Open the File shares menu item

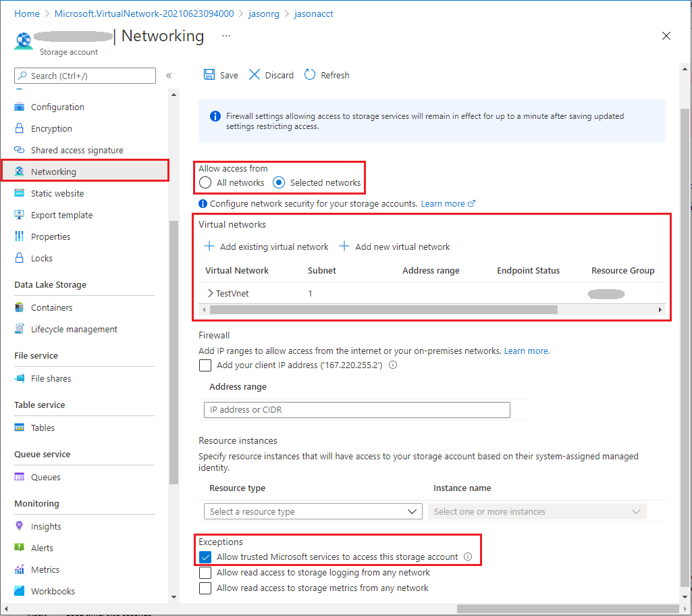tap(51, 378)
